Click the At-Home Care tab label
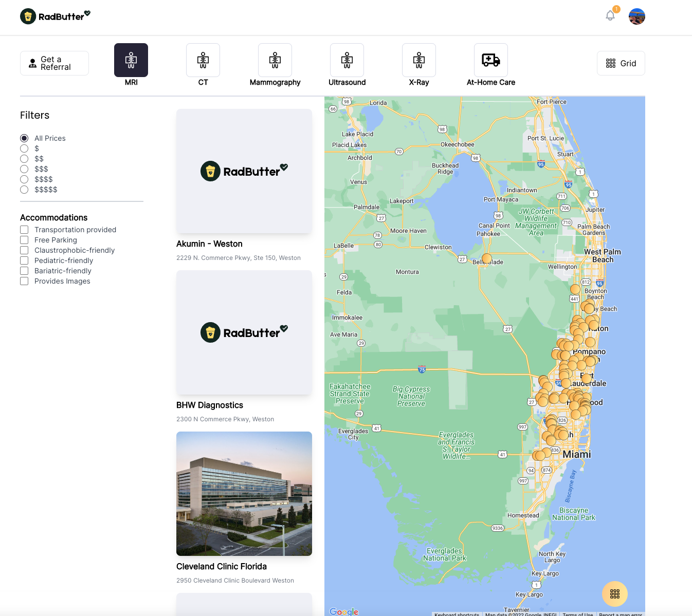692x616 pixels. [x=491, y=82]
